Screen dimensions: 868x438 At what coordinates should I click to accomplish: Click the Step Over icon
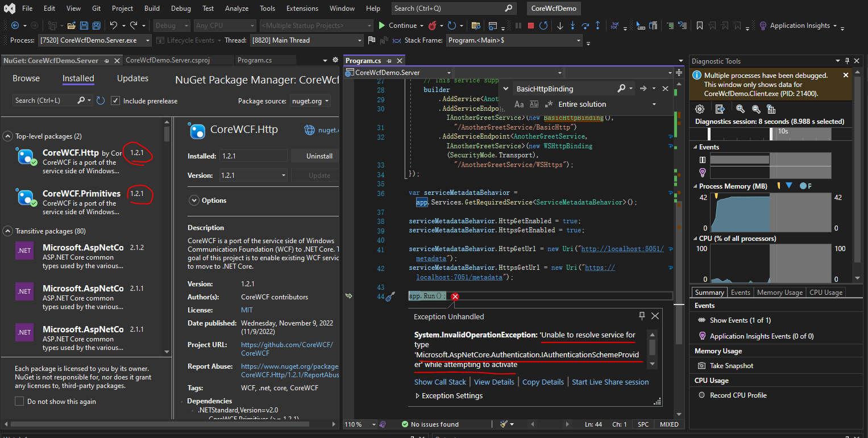click(x=585, y=26)
